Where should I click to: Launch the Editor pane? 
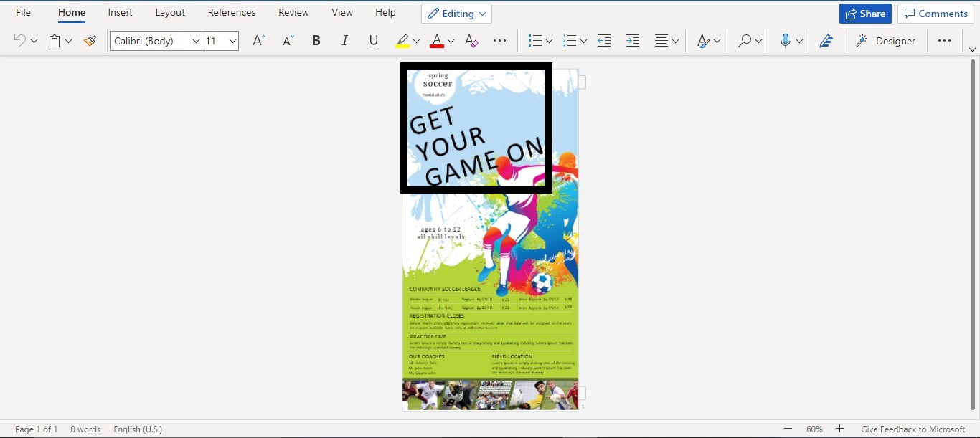tap(826, 41)
